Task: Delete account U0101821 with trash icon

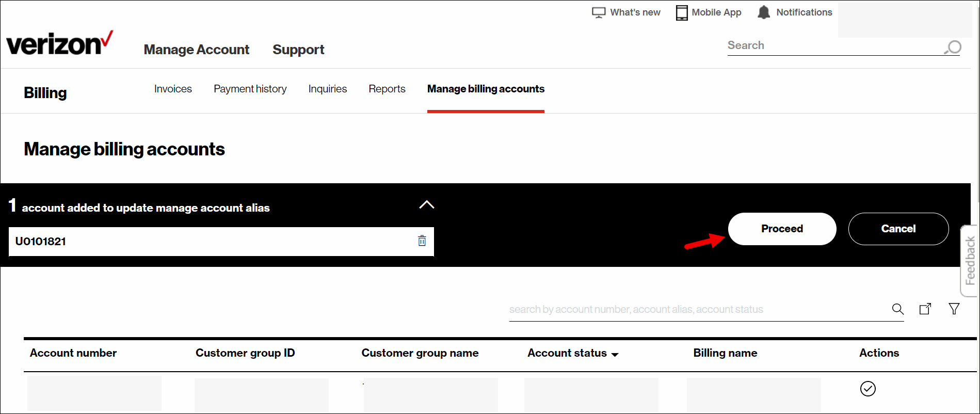Action: pyautogui.click(x=422, y=241)
